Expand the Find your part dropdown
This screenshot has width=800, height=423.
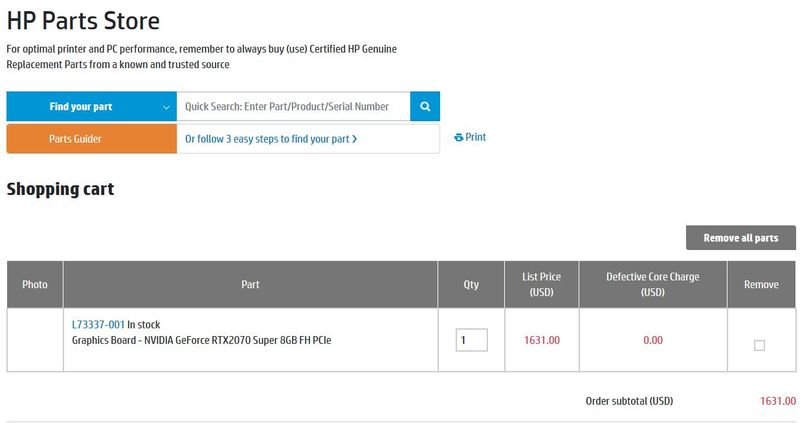[92, 106]
